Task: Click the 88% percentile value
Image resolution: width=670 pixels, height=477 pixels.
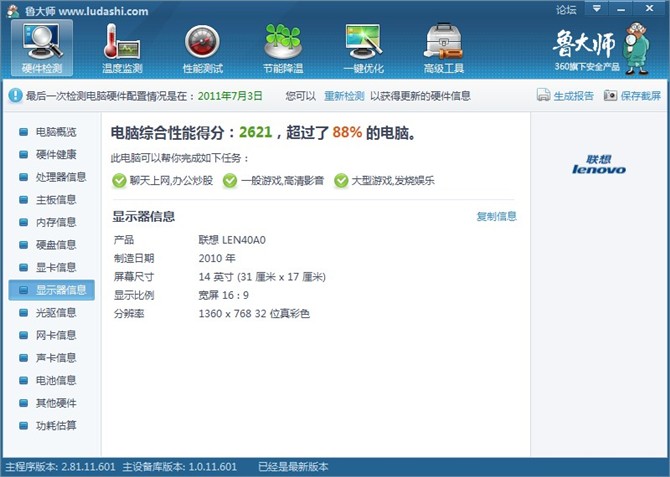Action: (x=347, y=132)
